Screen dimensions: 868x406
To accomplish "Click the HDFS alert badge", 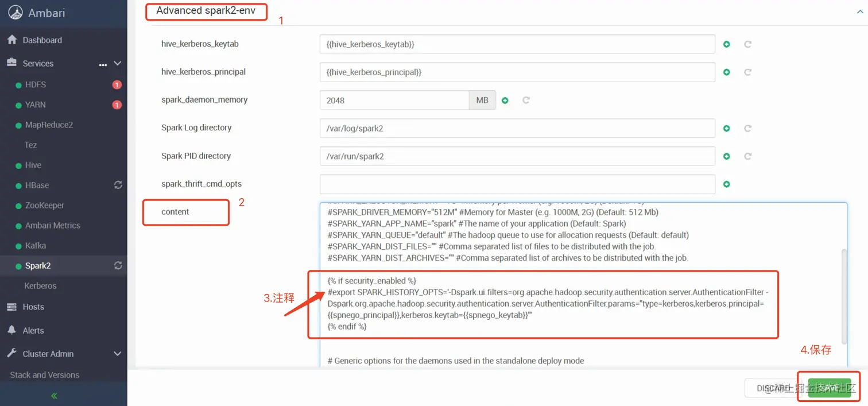I will point(117,85).
